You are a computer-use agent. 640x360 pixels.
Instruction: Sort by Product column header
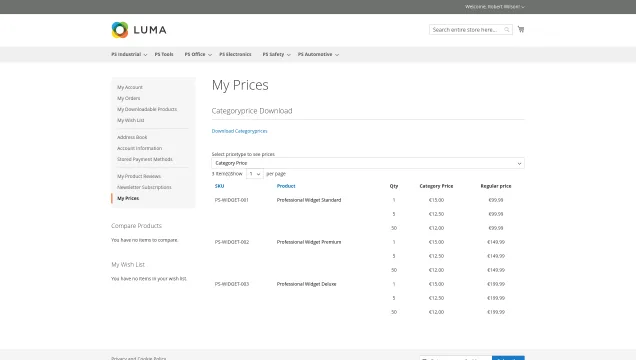[x=286, y=186]
